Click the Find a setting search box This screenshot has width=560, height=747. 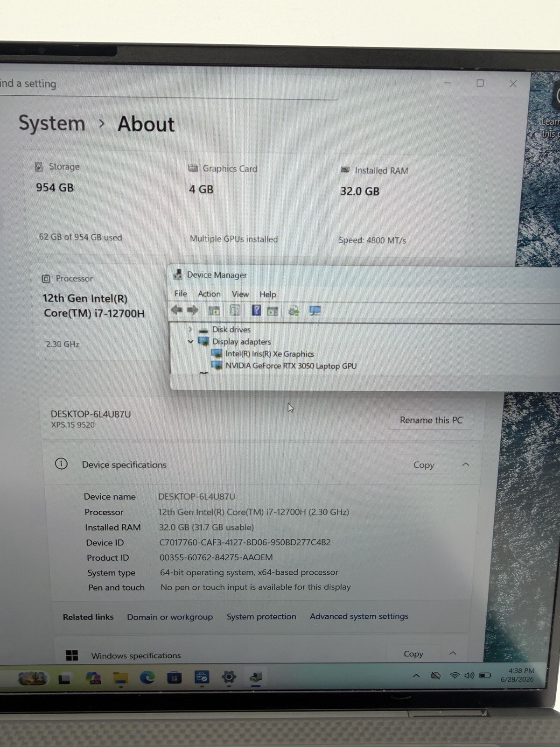(x=168, y=85)
